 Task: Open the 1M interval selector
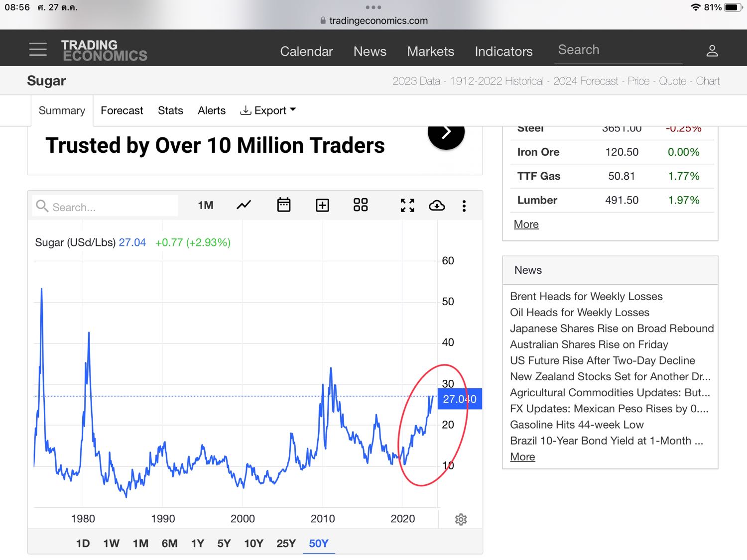tap(205, 205)
